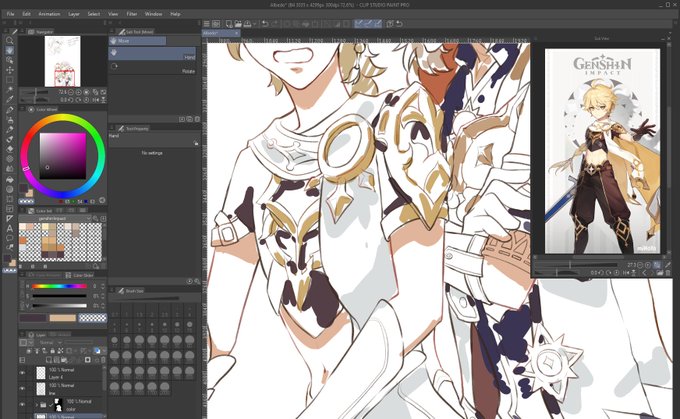Viewport: 680px width, 419px height.
Task: Switch to the Color Slider tab
Action: (80, 275)
